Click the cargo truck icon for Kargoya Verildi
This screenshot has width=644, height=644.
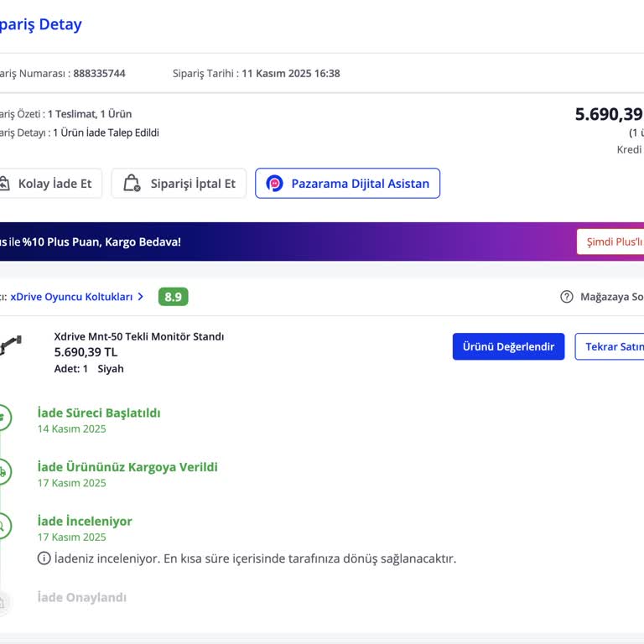pos(3,472)
